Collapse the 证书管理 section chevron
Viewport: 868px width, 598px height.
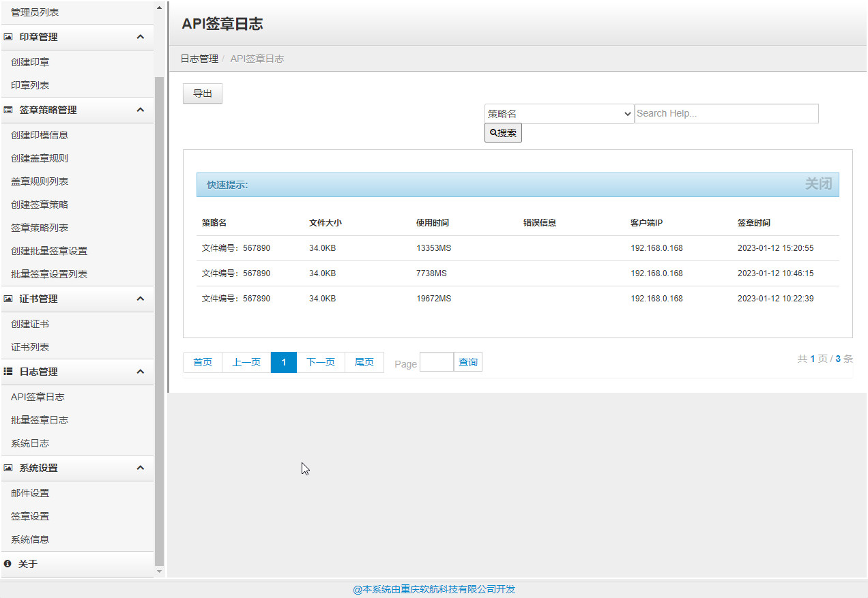pos(141,299)
